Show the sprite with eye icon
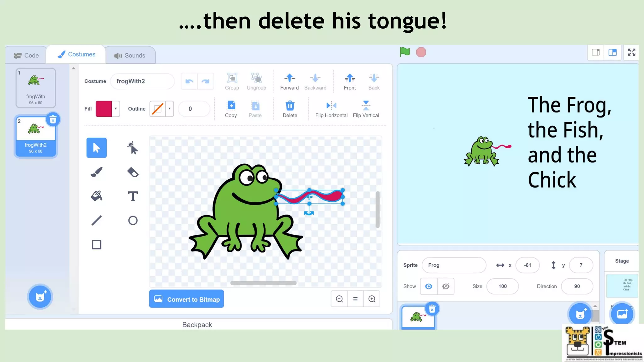Viewport: 644px width, 362px height. [x=429, y=286]
